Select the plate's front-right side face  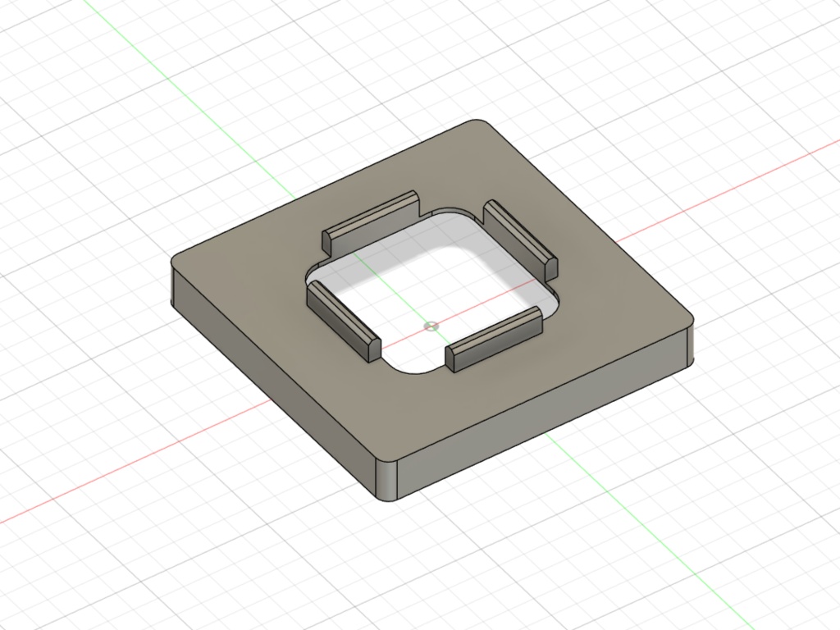541,415
